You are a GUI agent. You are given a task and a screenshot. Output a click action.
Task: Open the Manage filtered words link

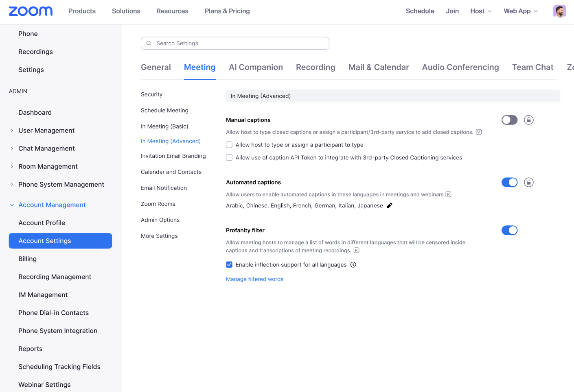coord(254,279)
